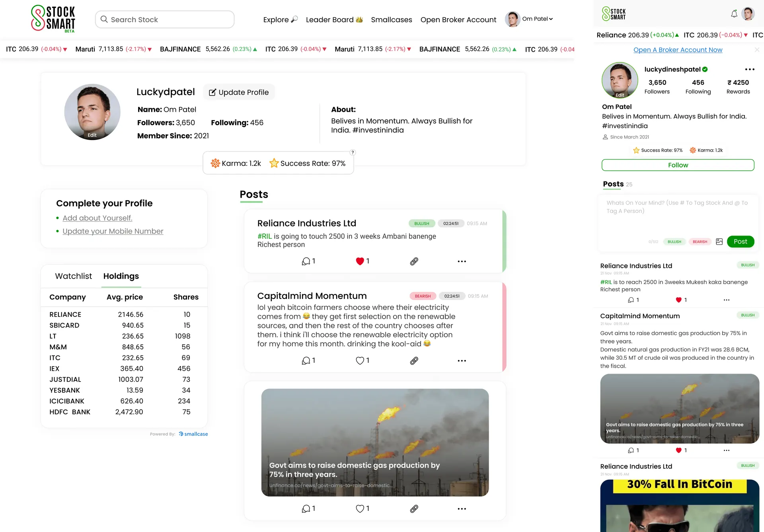The height and width of the screenshot is (532, 764).
Task: Attach an image using the composer picture icon
Action: [719, 242]
